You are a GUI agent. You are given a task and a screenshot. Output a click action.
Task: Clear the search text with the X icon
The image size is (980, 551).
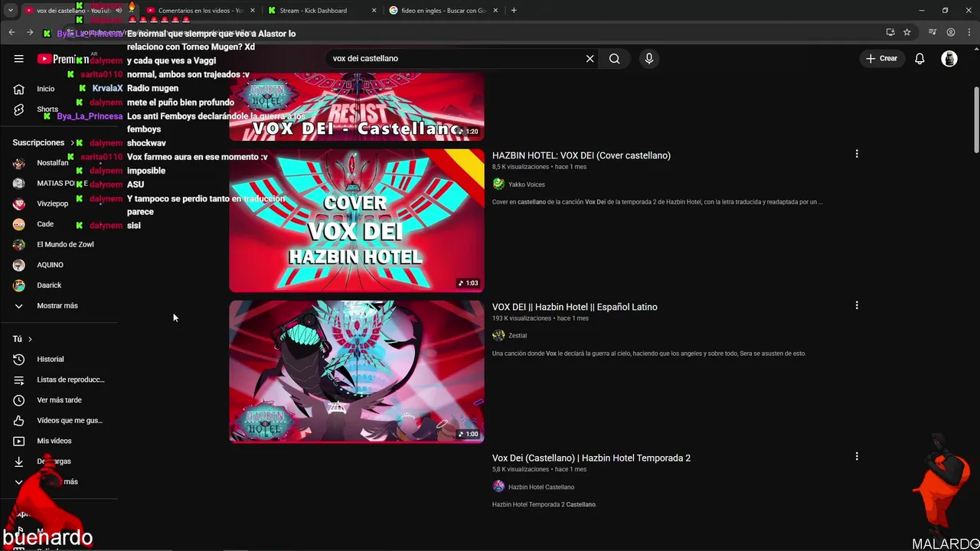590,58
